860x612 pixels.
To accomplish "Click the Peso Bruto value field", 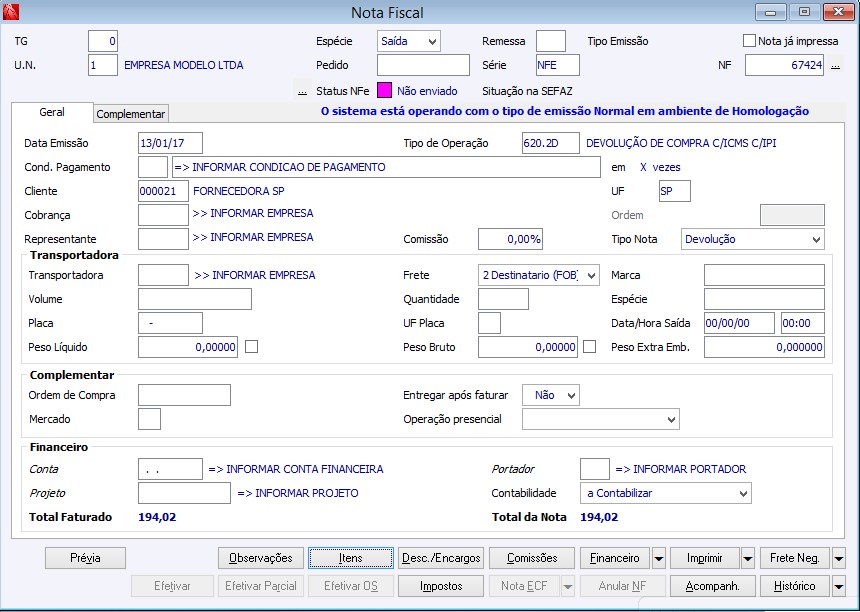I will tap(528, 347).
